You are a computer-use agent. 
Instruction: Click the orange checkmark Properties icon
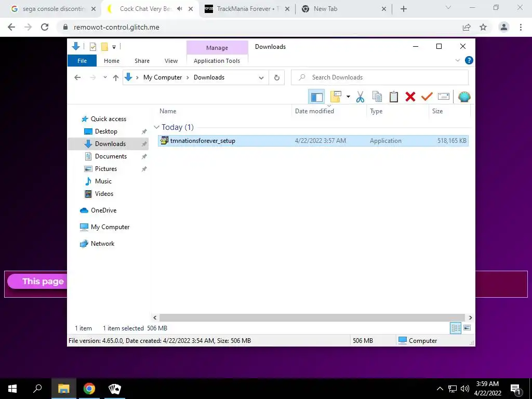coord(427,97)
